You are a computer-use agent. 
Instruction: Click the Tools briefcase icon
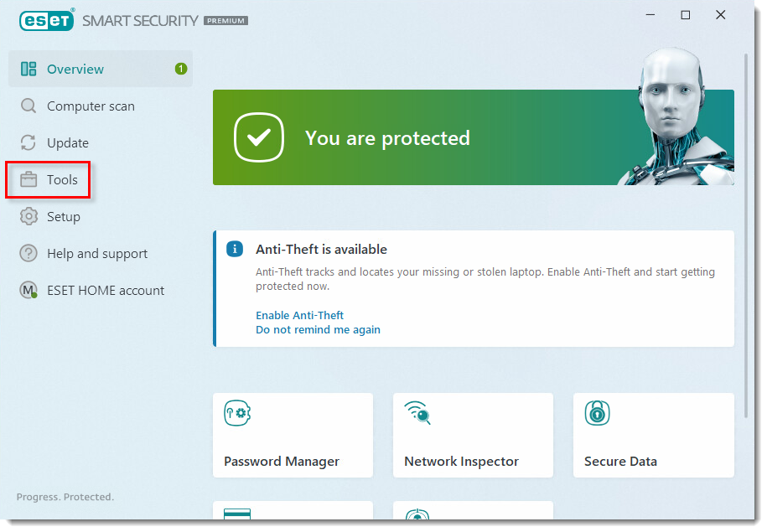[29, 180]
